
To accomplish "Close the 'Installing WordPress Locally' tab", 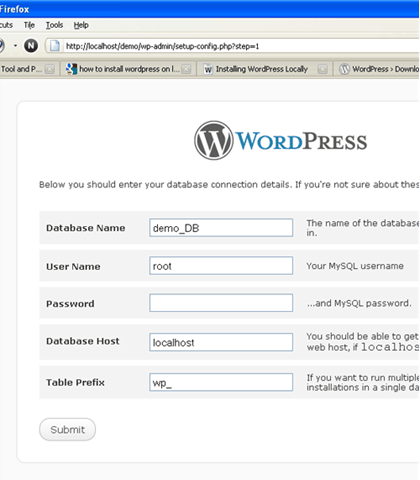I will [x=322, y=69].
